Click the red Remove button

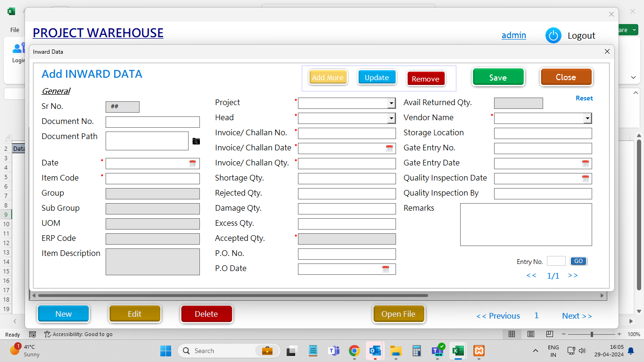pyautogui.click(x=425, y=79)
